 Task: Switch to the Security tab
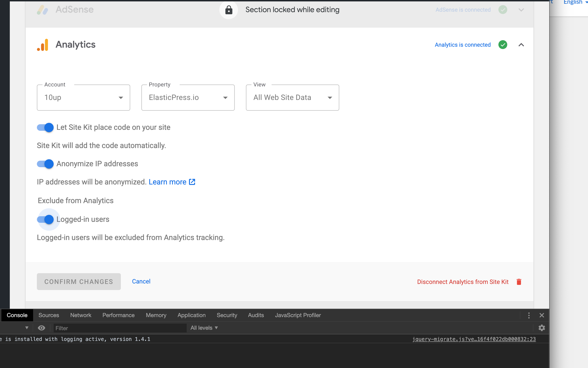(227, 315)
